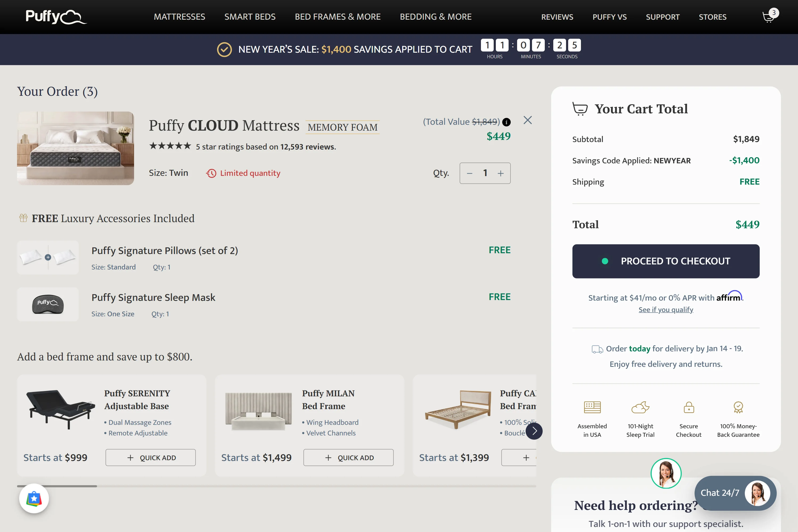Click Proceed to Checkout button
The height and width of the screenshot is (532, 798).
click(666, 261)
